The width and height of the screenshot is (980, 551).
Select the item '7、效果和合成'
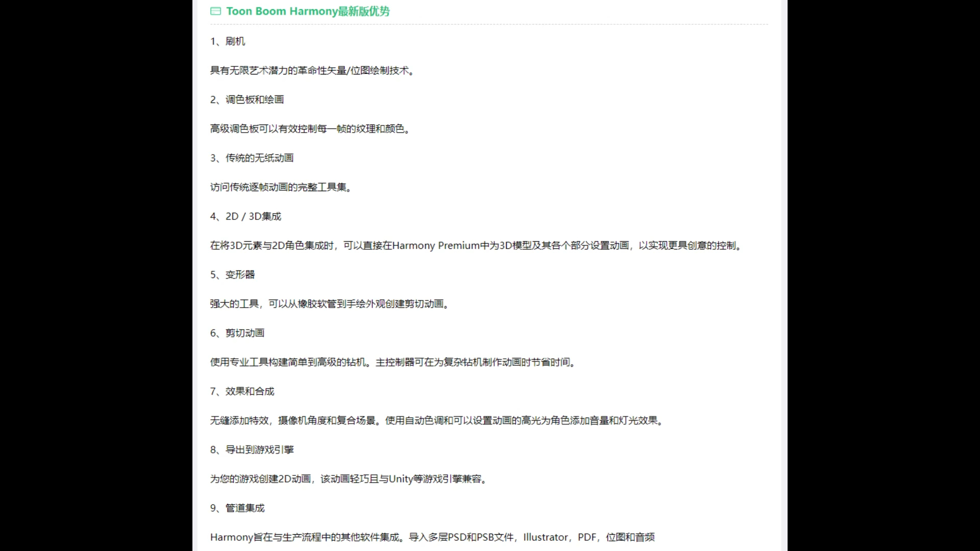242,391
